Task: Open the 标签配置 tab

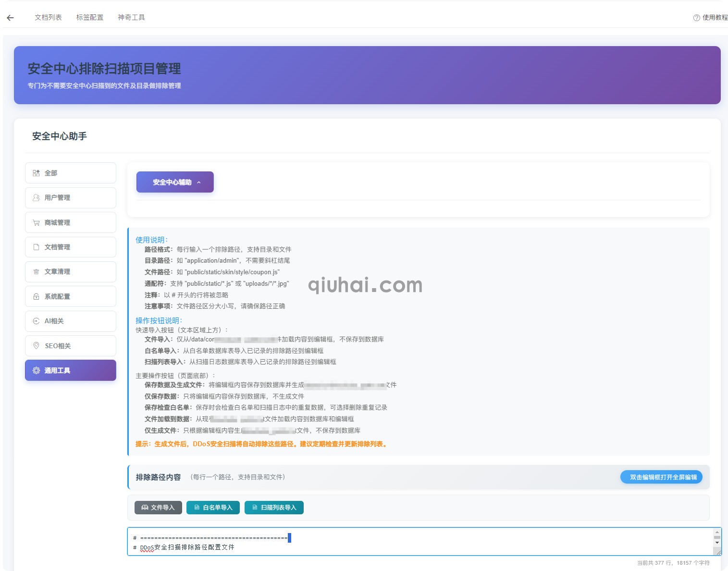Action: coord(90,17)
